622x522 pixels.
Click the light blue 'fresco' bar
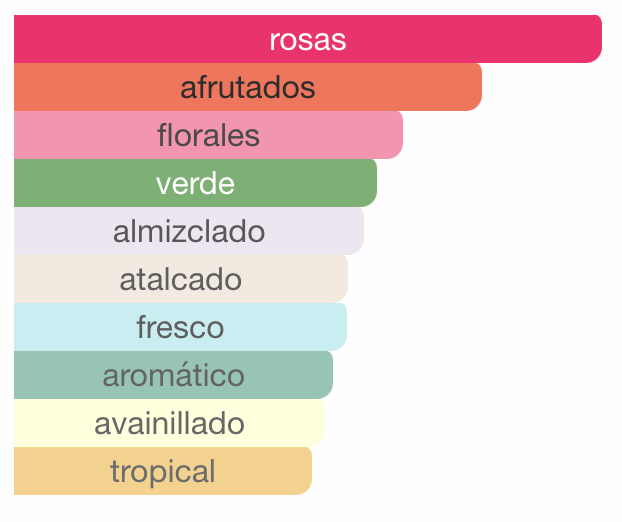290,327
